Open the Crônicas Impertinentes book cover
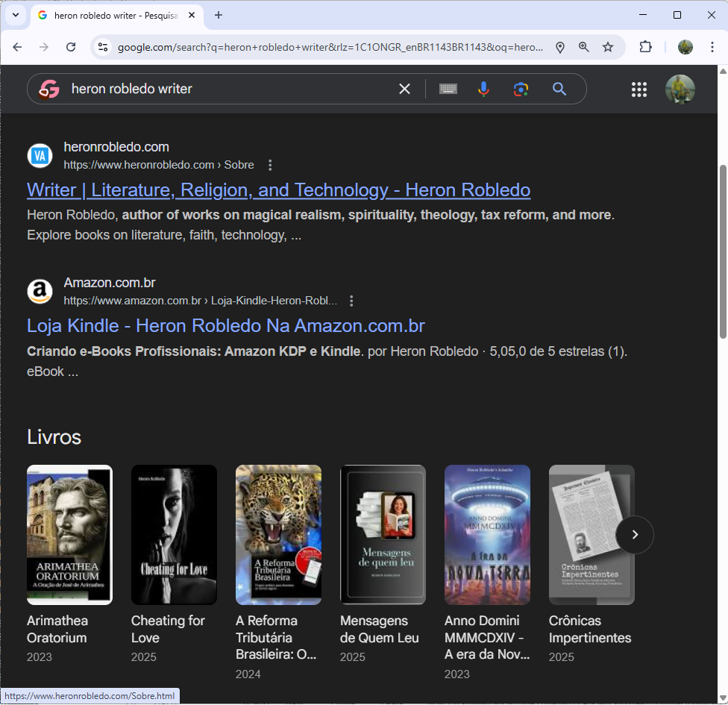Screen dimensions: 728x705 (592, 535)
